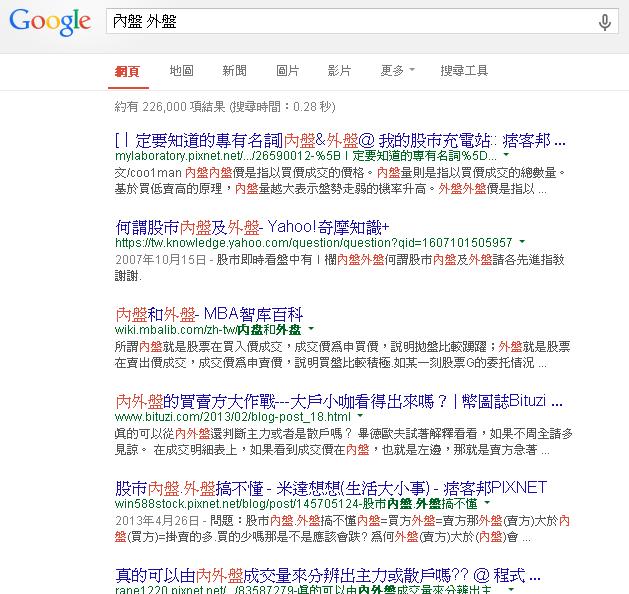This screenshot has width=629, height=594.
Task: Open result 內盤和外盤 - MBA智库百科
Action: [209, 314]
